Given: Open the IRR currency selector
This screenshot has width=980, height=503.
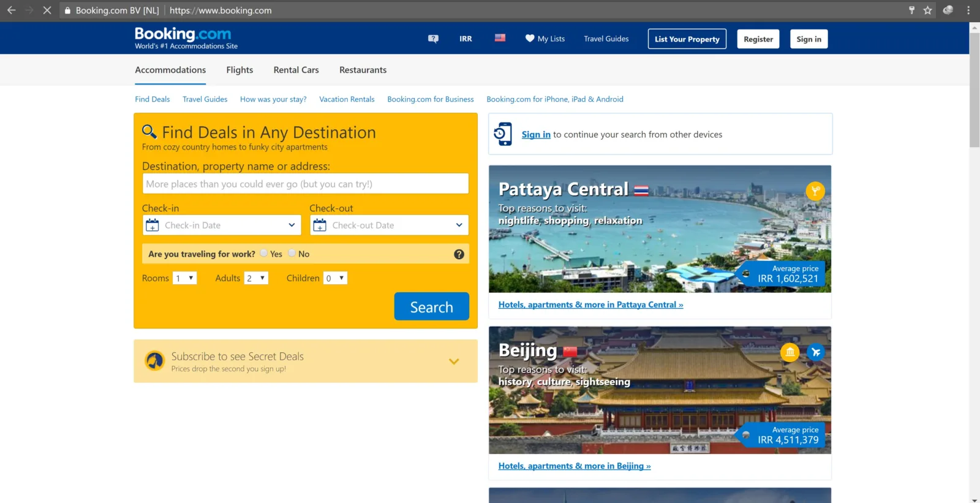Looking at the screenshot, I should pos(466,39).
